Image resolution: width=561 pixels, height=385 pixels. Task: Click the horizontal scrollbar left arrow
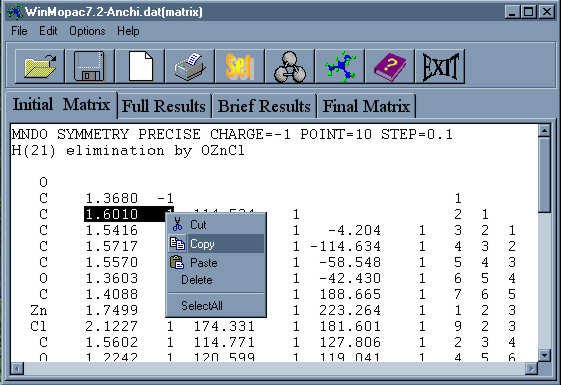(17, 368)
